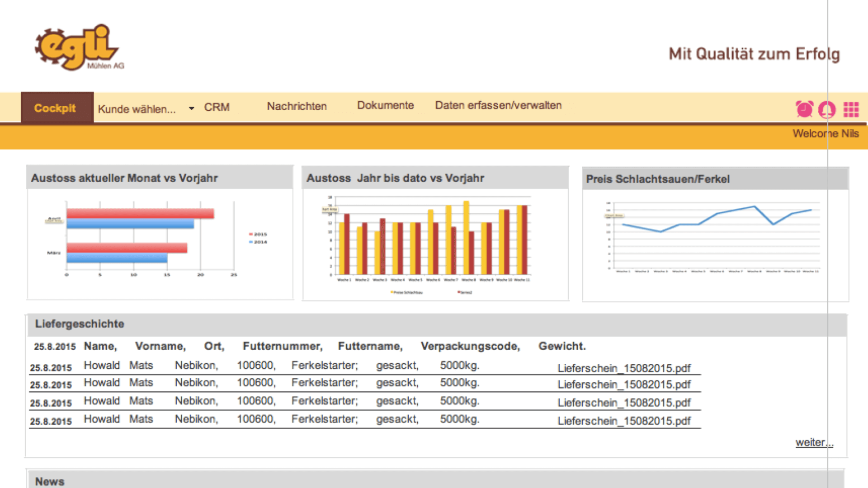Open the first Lieferschein_15082015.pdf link
868x488 pixels.
coord(624,368)
